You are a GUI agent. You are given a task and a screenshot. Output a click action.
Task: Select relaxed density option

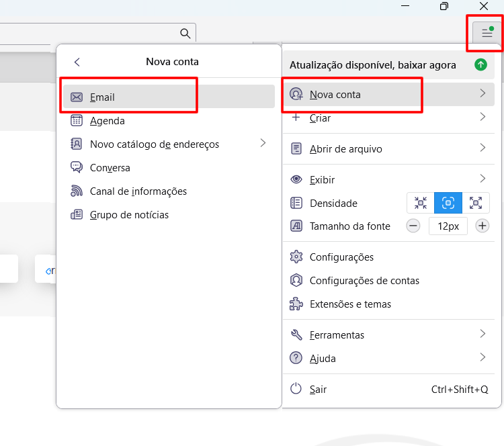(x=476, y=203)
